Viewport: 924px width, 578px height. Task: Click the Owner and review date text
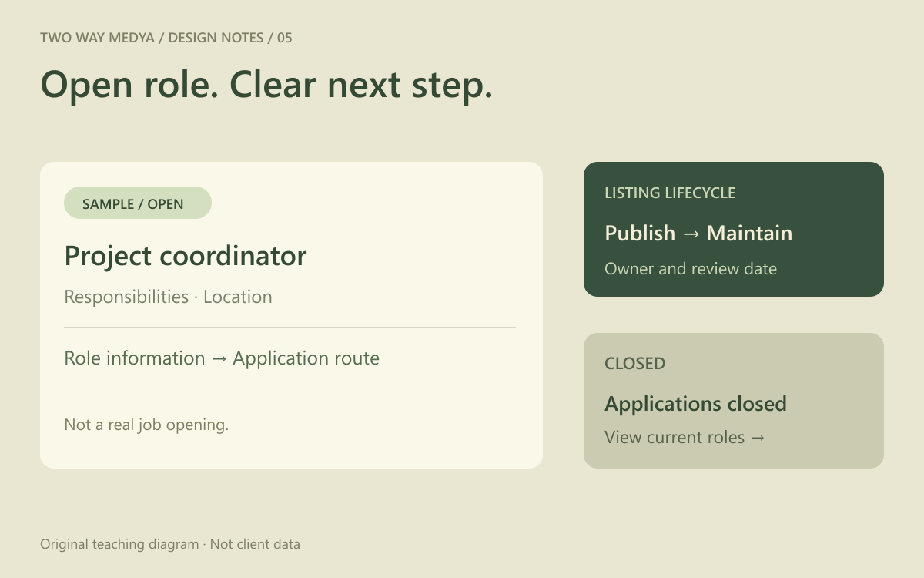691,269
